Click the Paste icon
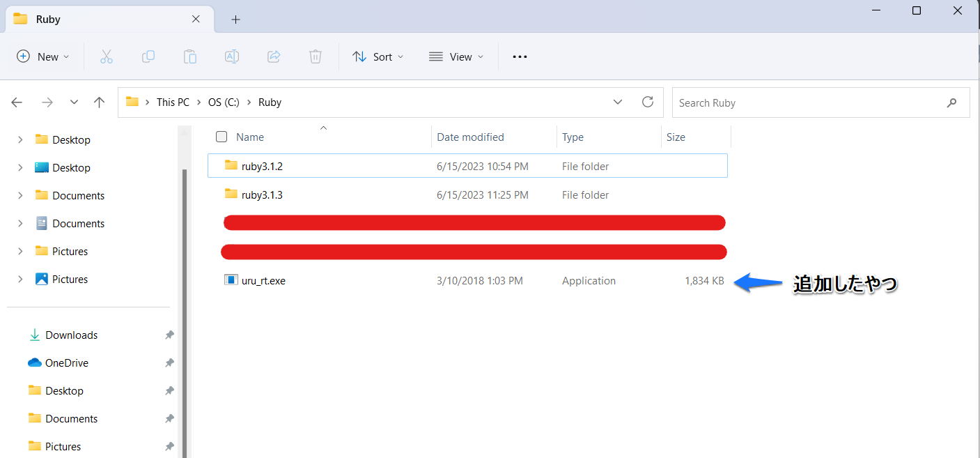 [x=189, y=56]
